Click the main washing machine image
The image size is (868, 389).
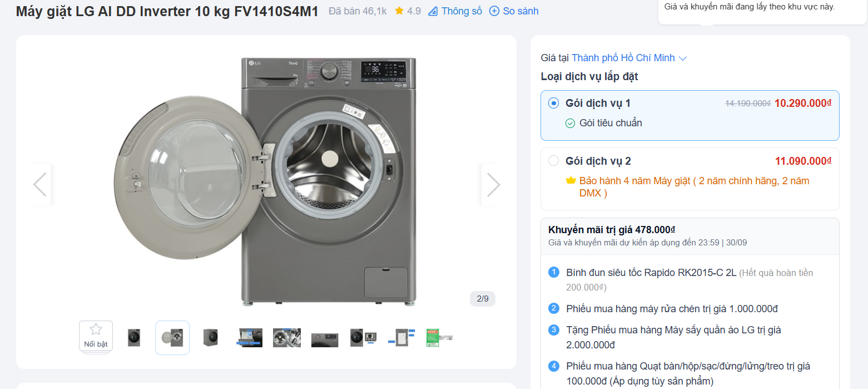pos(266,181)
